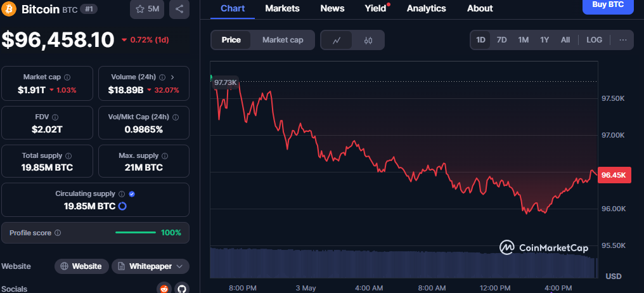
Task: Open the chart more options ellipsis
Action: coord(623,40)
